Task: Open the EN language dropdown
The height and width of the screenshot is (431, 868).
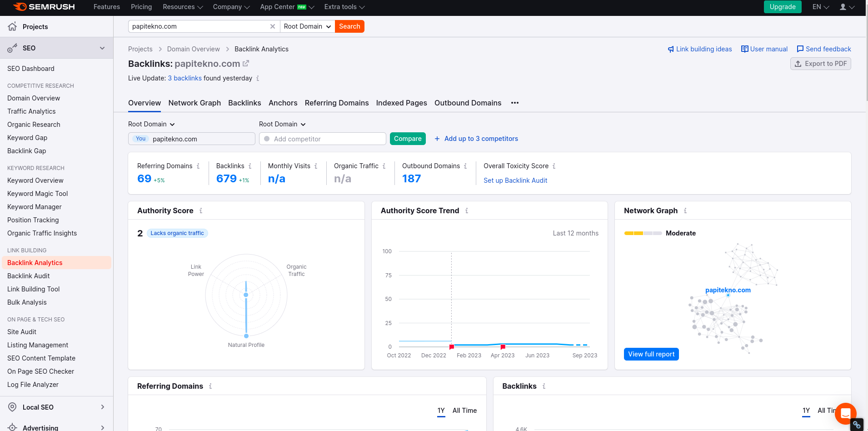Action: [x=821, y=7]
